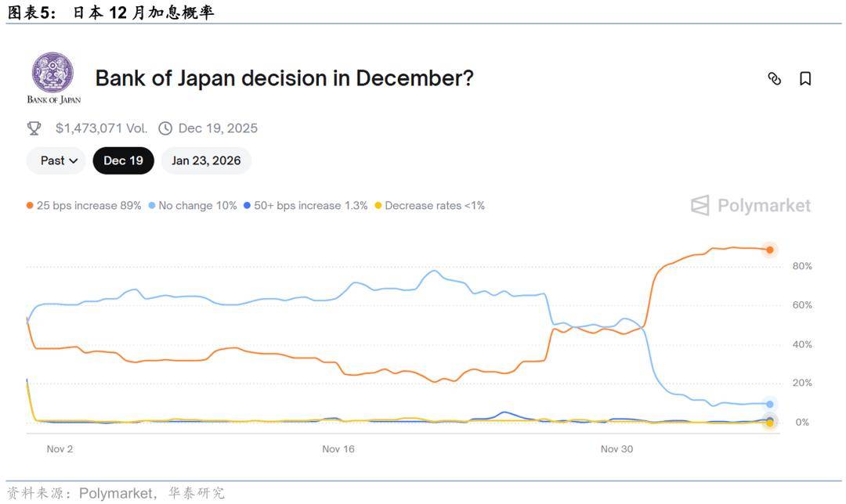Click the clock icon beside Dec 19, 2025
The height and width of the screenshot is (504, 846).
tap(165, 128)
